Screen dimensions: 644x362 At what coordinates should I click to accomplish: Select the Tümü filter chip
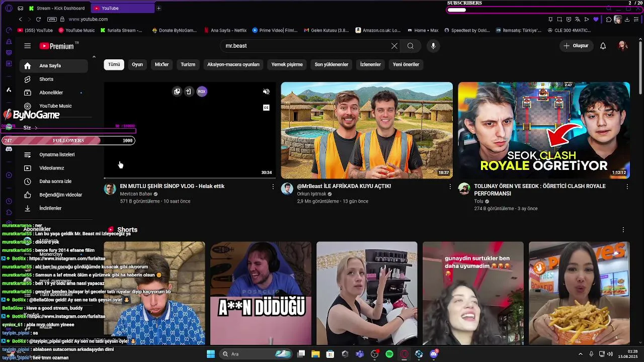114,64
